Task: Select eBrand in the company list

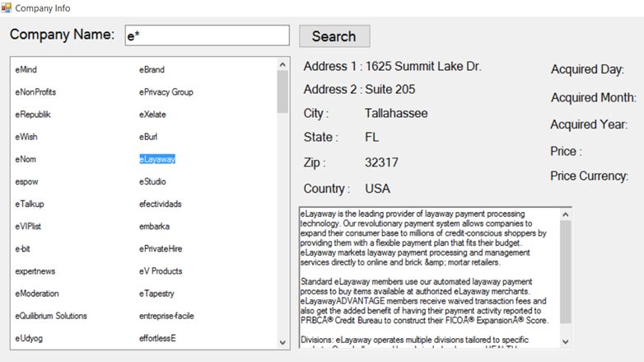Action: click(x=152, y=69)
